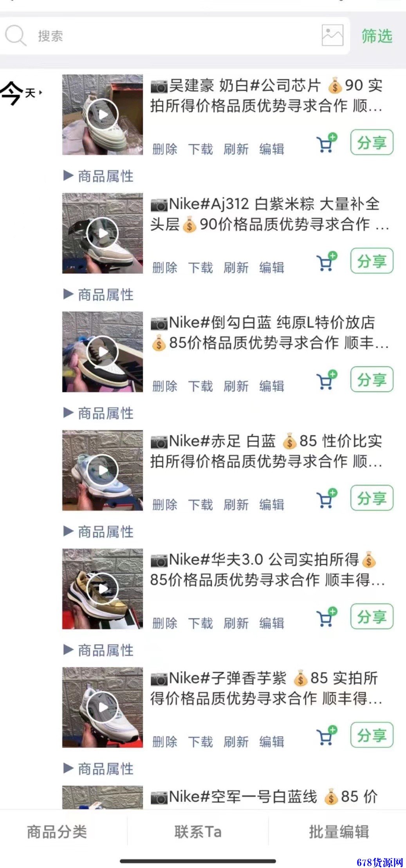Add Nike#倒勾白蓝 item to cart
This screenshot has height=868, width=406.
coord(327,380)
